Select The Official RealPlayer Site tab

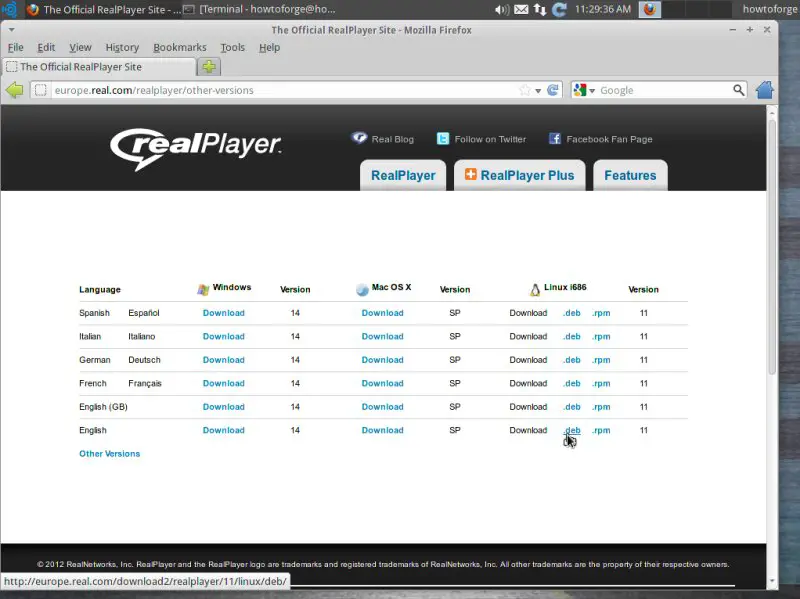click(99, 67)
